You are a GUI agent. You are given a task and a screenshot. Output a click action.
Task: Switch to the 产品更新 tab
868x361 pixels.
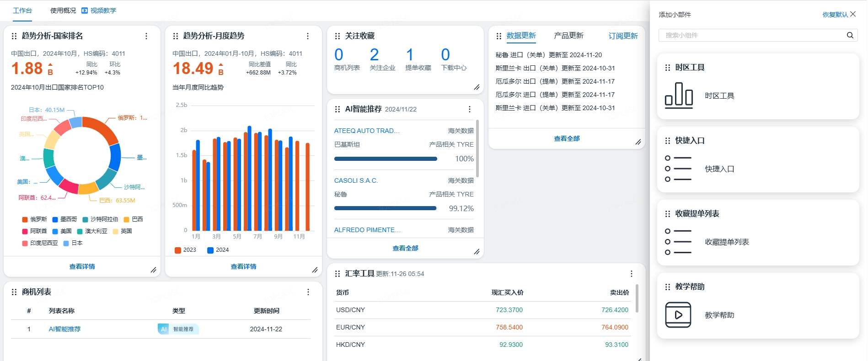tap(568, 36)
